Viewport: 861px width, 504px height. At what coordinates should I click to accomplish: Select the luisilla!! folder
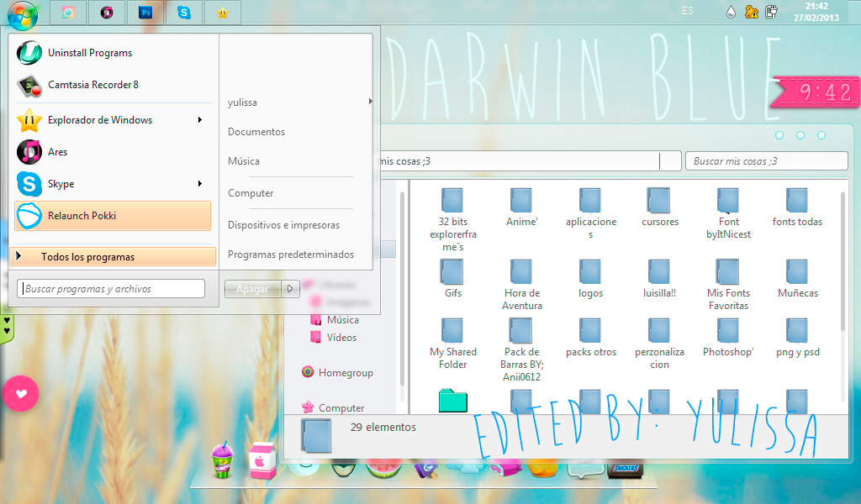[x=659, y=278]
